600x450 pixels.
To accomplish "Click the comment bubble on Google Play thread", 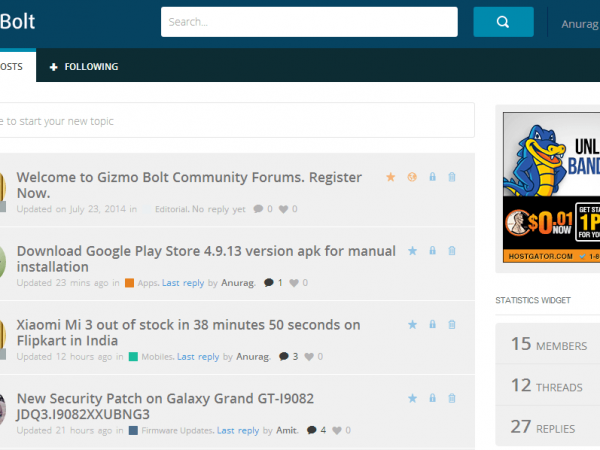I will click(269, 283).
